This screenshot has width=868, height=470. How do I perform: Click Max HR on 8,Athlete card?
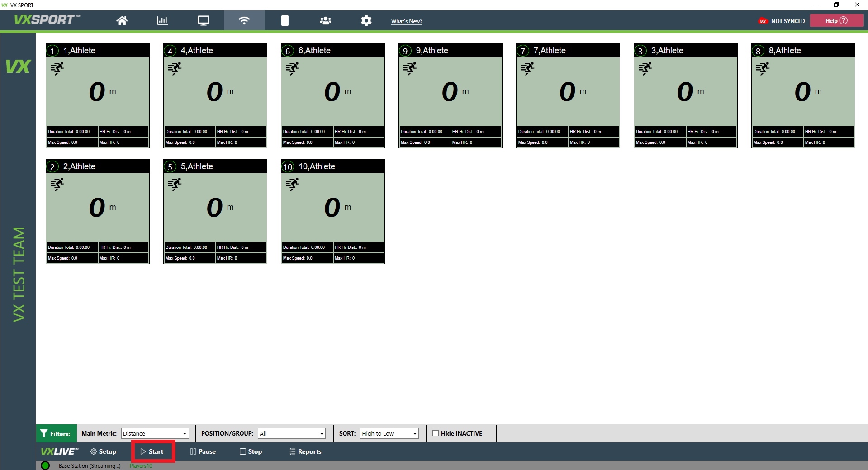click(829, 142)
